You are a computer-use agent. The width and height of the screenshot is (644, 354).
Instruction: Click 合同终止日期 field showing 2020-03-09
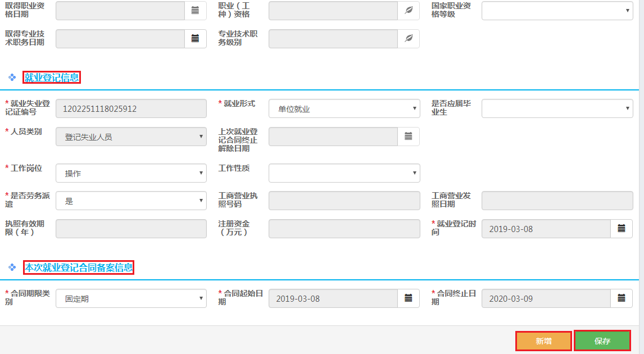point(546,298)
